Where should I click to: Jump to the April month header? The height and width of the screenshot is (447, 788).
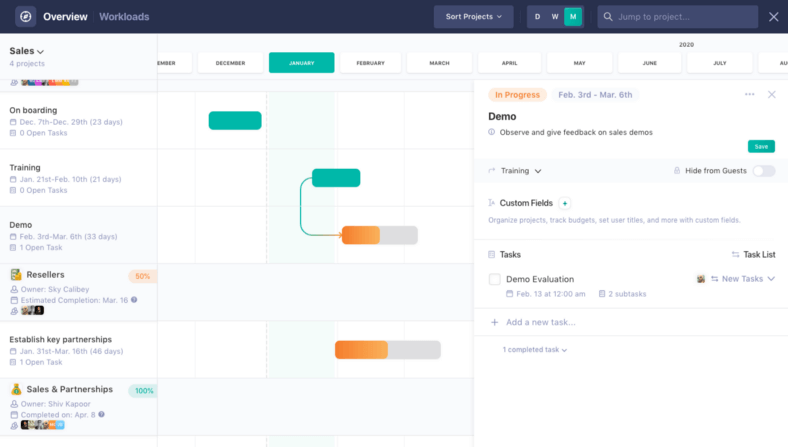(x=509, y=63)
